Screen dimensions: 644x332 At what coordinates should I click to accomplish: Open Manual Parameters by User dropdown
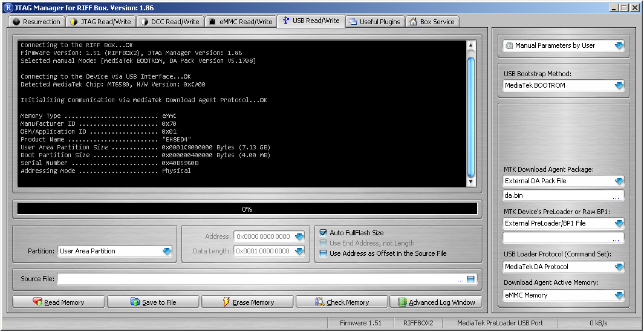(x=619, y=45)
